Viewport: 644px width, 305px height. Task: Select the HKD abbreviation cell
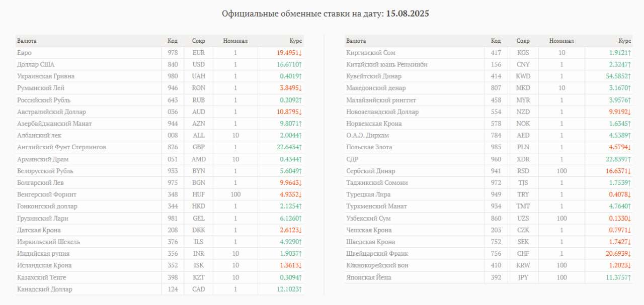click(x=198, y=207)
